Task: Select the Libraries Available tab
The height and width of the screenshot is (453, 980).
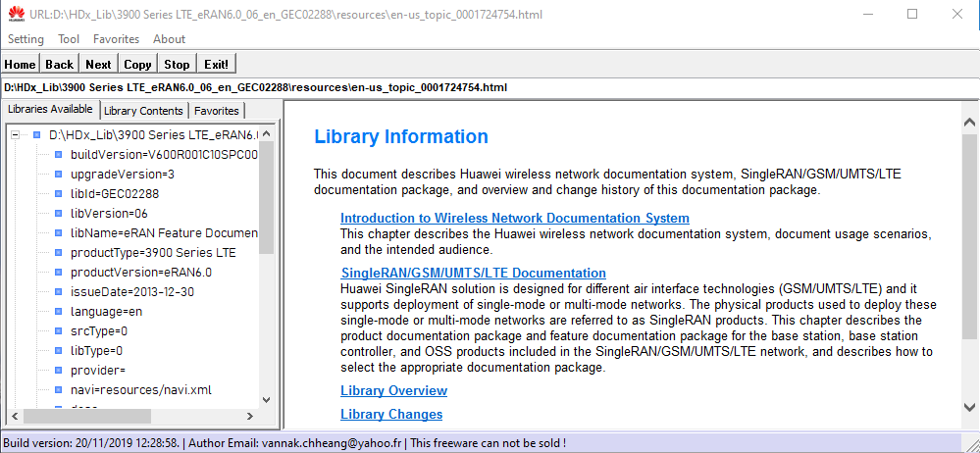Action: point(50,109)
